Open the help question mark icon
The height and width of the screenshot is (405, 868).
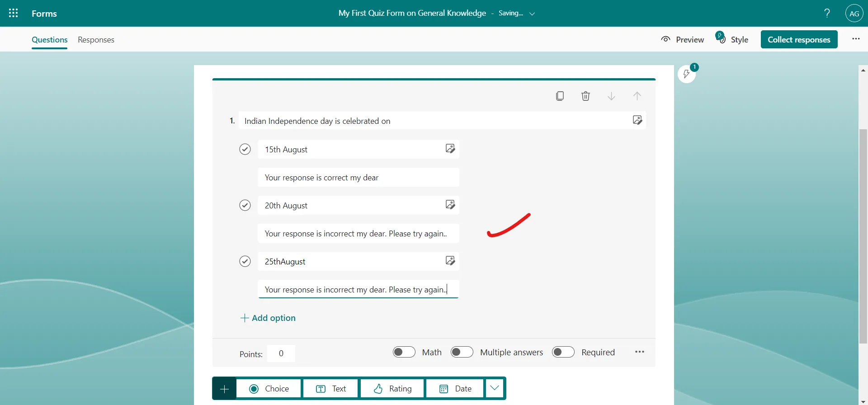[x=827, y=13]
